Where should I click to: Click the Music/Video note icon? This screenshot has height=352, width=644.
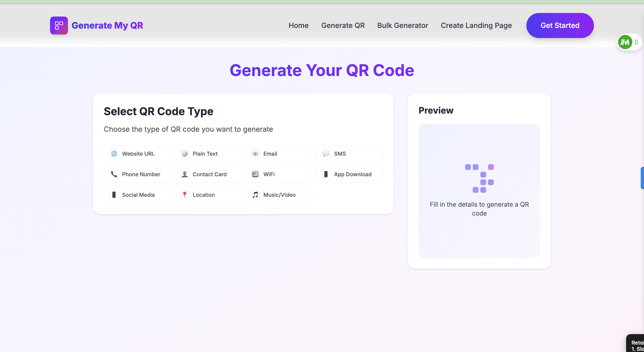click(255, 195)
